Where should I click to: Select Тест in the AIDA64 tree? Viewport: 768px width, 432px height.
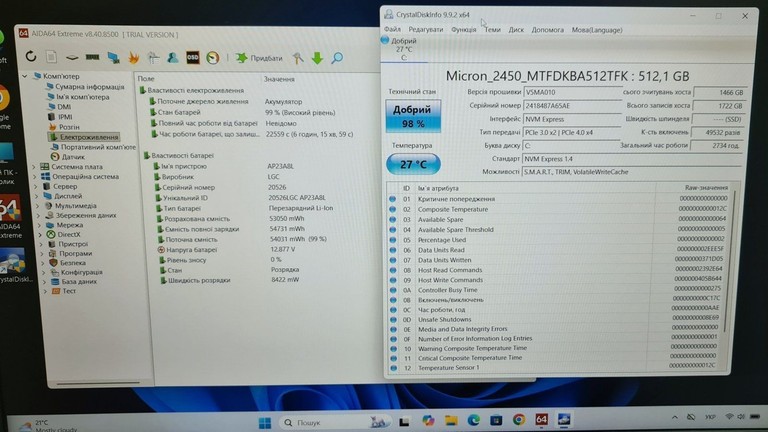69,290
